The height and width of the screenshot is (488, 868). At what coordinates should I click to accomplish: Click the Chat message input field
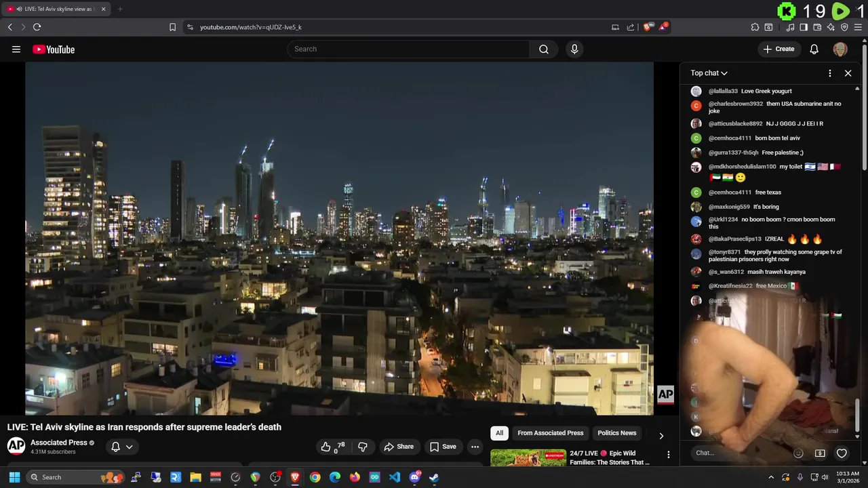tap(741, 453)
